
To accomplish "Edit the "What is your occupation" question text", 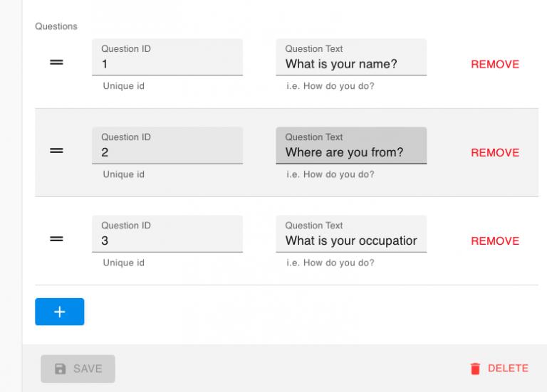I will (351, 234).
